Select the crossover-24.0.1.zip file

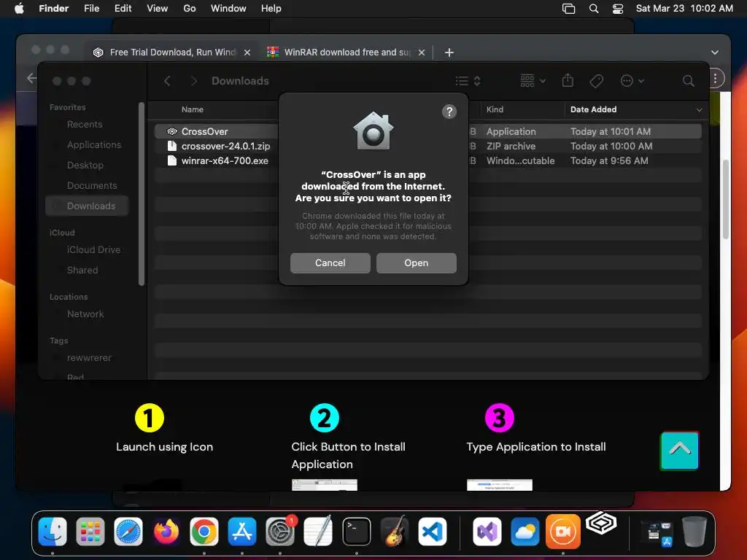(427, 146)
